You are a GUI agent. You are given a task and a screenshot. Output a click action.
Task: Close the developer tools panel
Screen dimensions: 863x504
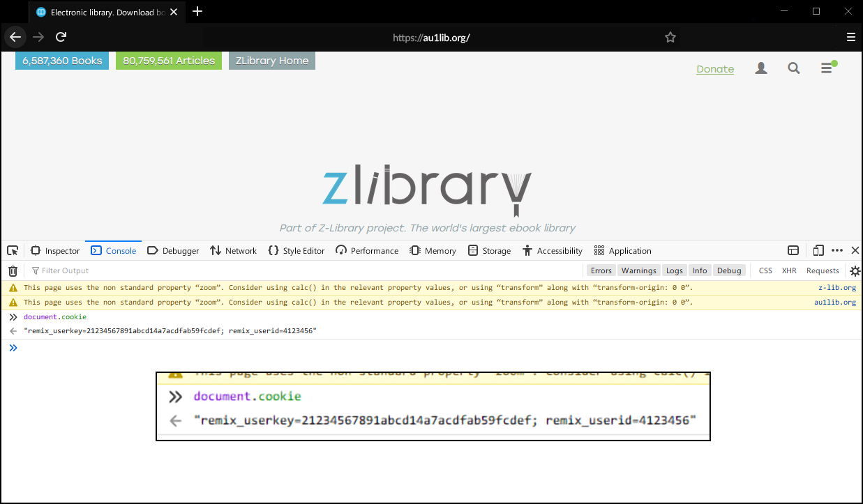point(855,250)
